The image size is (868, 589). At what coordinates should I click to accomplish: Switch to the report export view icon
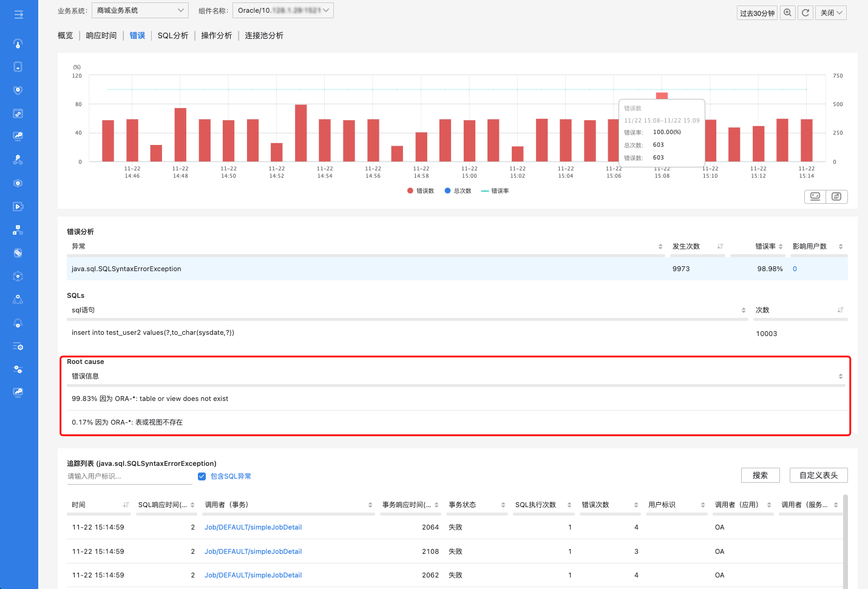836,197
